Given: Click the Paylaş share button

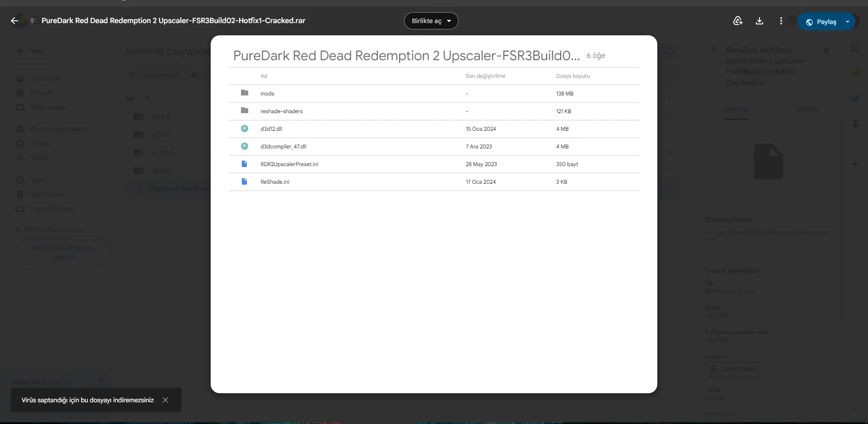Looking at the screenshot, I should point(821,22).
